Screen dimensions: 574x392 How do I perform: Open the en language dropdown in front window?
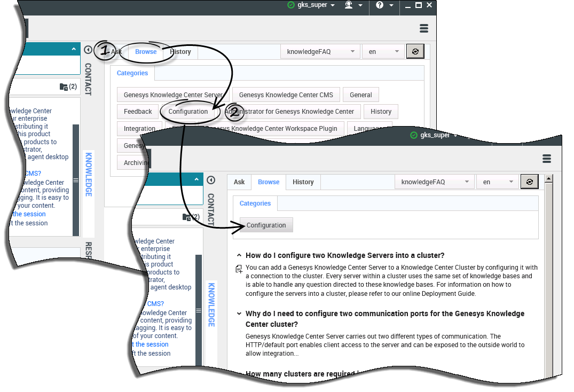497,182
